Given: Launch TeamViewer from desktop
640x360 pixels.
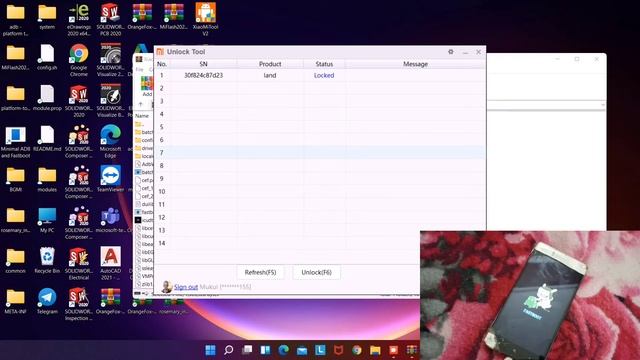Looking at the screenshot, I should coord(110,179).
